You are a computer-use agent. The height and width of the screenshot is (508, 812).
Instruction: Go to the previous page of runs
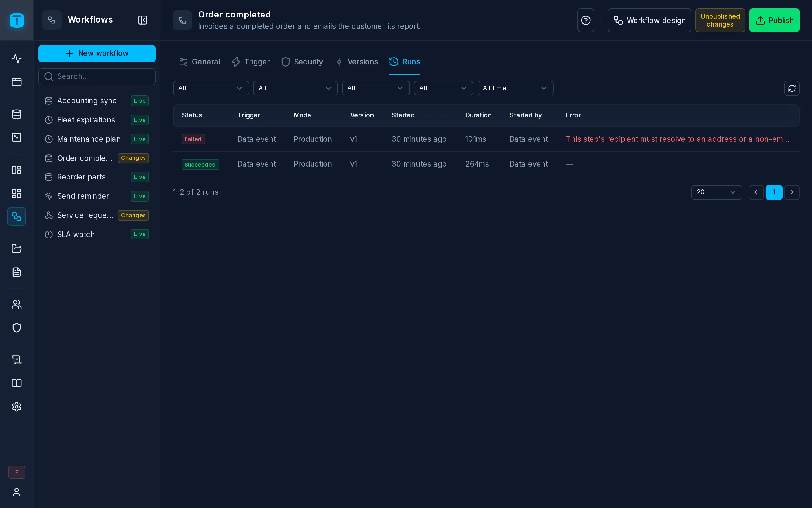[756, 192]
